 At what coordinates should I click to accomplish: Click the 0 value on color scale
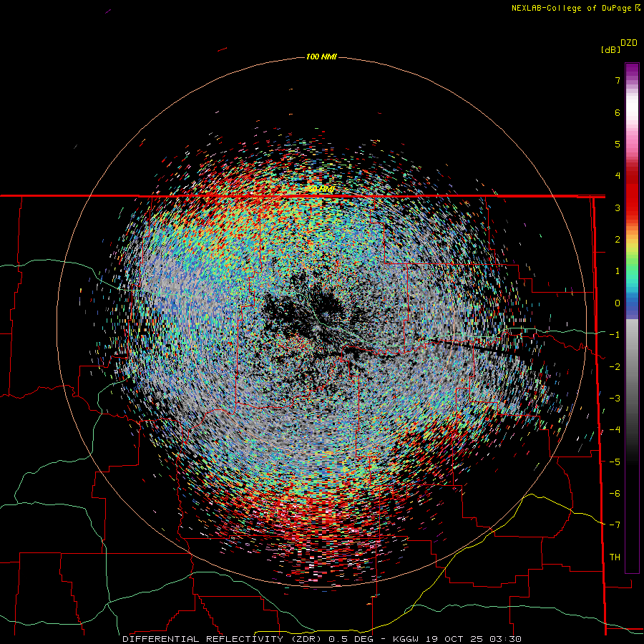618,303
